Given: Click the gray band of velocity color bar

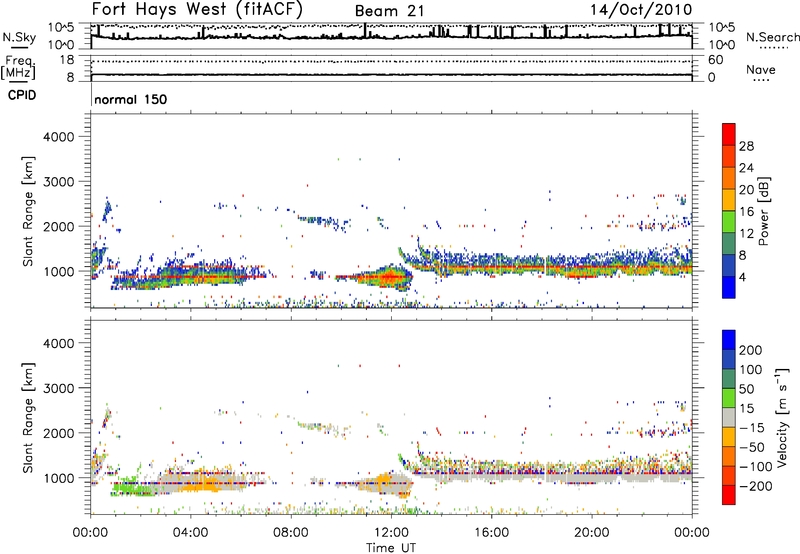Looking at the screenshot, I should tap(729, 417).
